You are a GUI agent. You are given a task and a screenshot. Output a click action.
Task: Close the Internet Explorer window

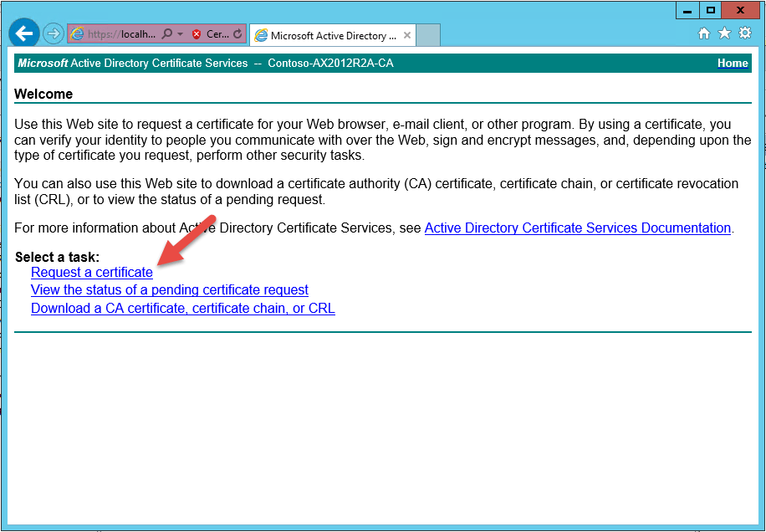[x=740, y=11]
